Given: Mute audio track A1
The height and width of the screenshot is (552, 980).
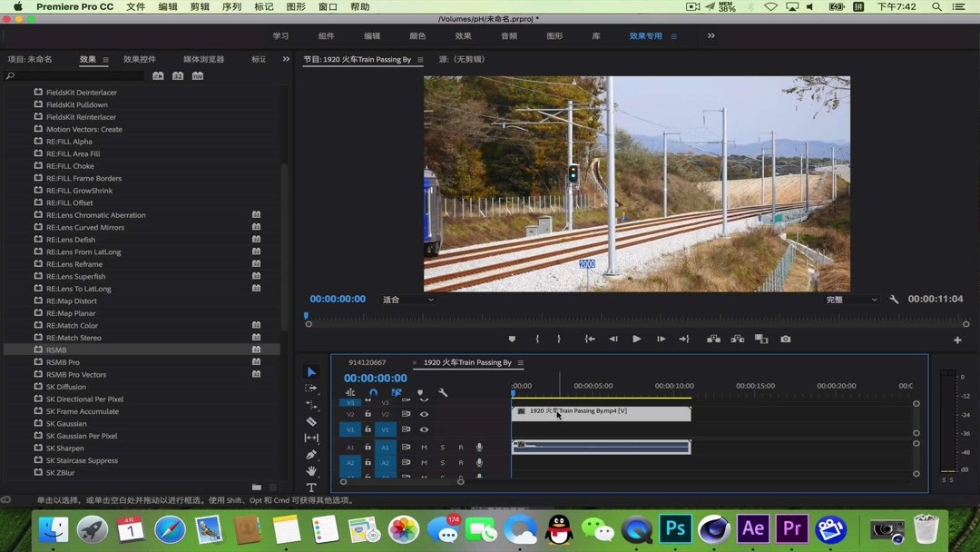Looking at the screenshot, I should click(x=424, y=448).
